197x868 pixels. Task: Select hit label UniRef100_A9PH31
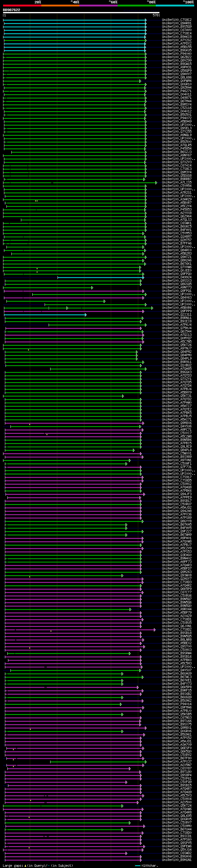[x=177, y=67]
